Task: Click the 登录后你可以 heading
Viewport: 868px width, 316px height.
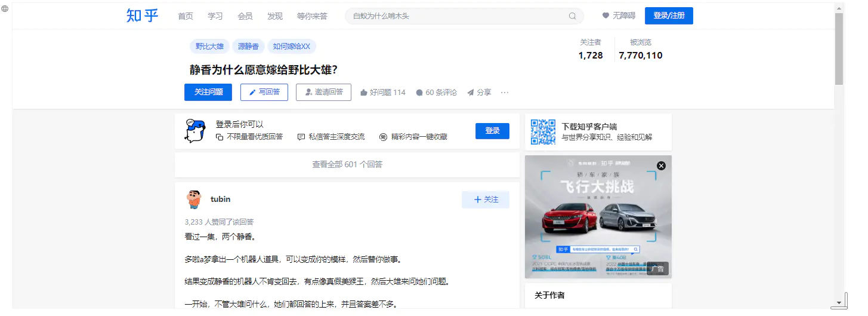Action: coord(240,124)
